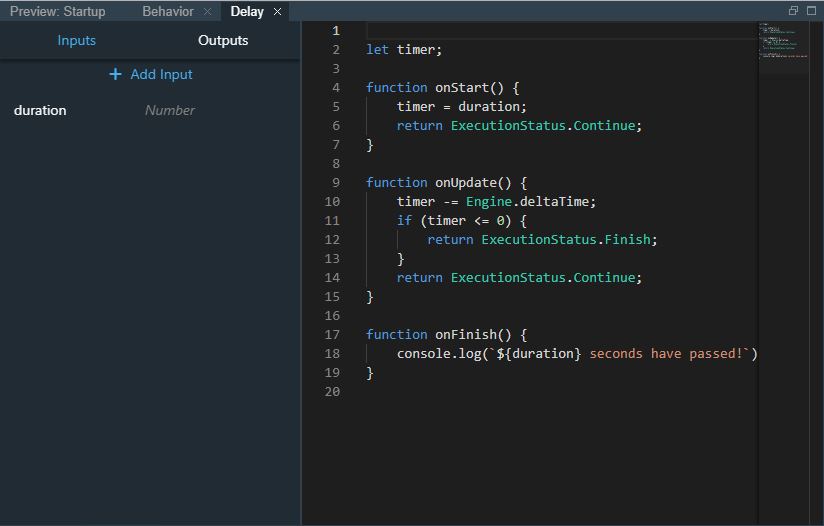Screen dimensions: 824x526
Task: Select the duration input name
Action: point(40,110)
